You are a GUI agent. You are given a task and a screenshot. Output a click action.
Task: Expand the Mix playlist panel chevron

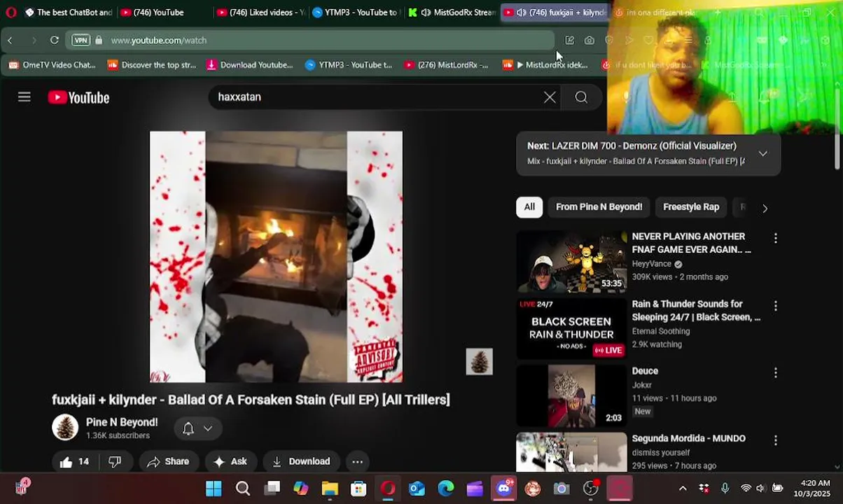click(763, 153)
